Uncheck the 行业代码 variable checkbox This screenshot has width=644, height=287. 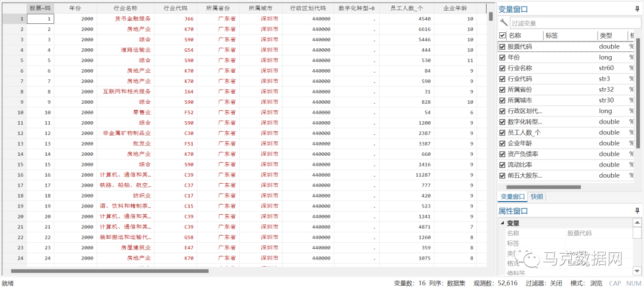[x=502, y=79]
